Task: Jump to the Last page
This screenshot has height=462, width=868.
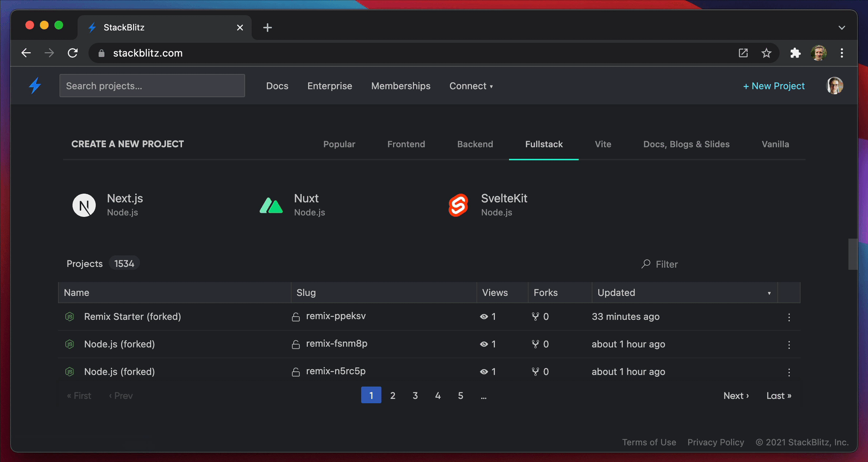Action: (779, 395)
